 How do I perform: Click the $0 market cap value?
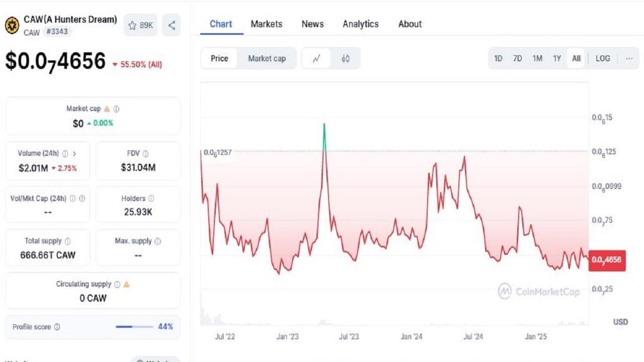[78, 123]
